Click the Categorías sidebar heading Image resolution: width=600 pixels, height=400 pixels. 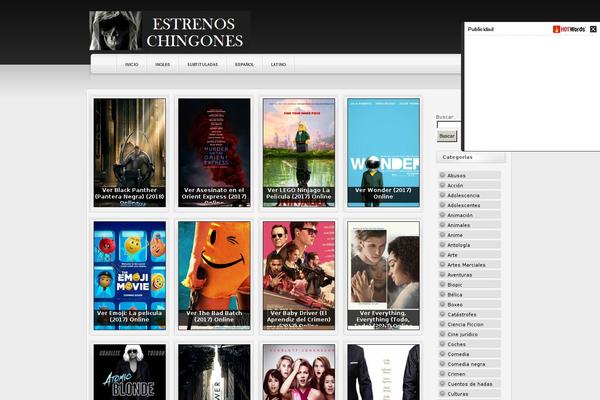pos(457,157)
